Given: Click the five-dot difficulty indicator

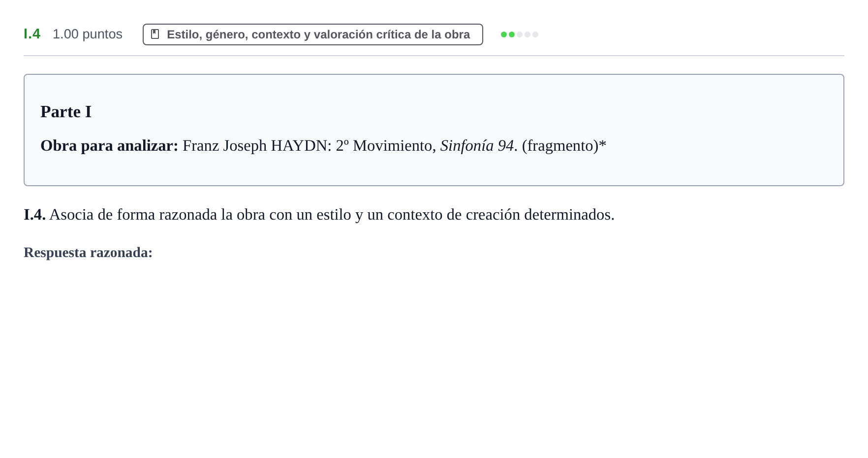Looking at the screenshot, I should click(520, 34).
